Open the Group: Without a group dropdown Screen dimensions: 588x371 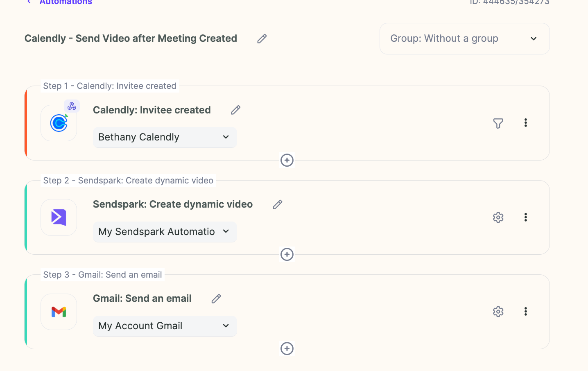click(464, 38)
